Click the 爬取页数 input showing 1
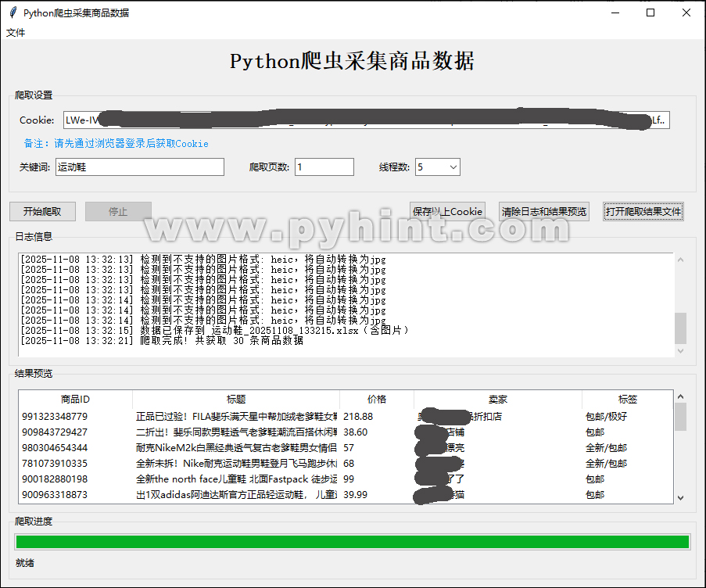Viewport: 706px width, 588px height. [324, 167]
